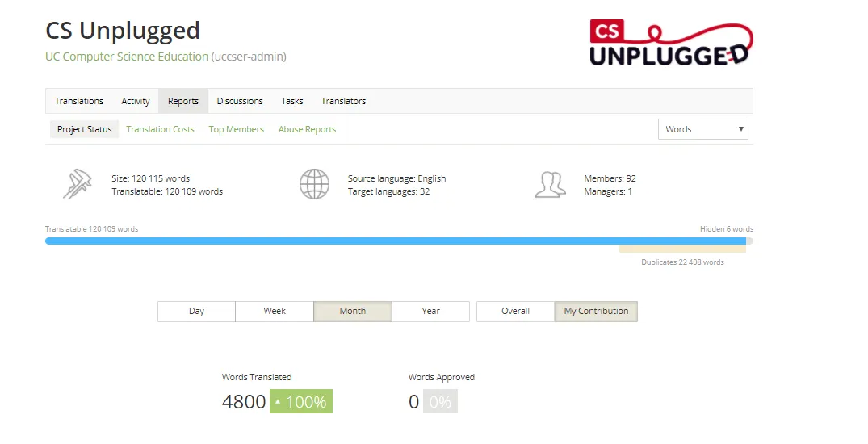868x444 pixels.
Task: Click the grey 0% badge
Action: click(440, 401)
